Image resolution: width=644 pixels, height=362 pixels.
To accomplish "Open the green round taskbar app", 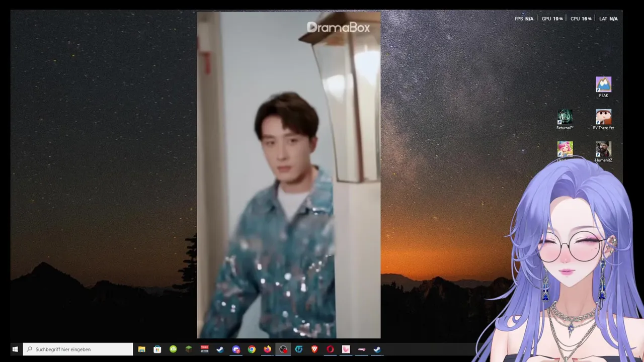I will click(173, 349).
